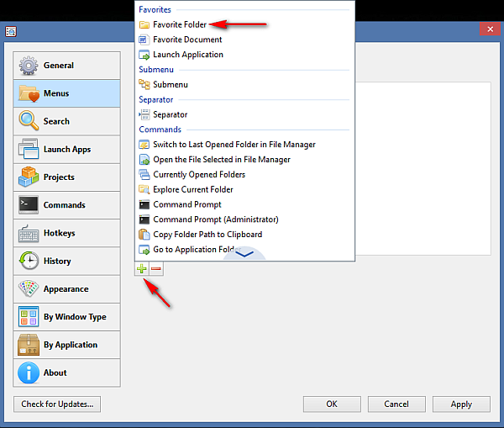This screenshot has width=504, height=428.
Task: Choose Favorite Document from the menu
Action: pos(186,40)
